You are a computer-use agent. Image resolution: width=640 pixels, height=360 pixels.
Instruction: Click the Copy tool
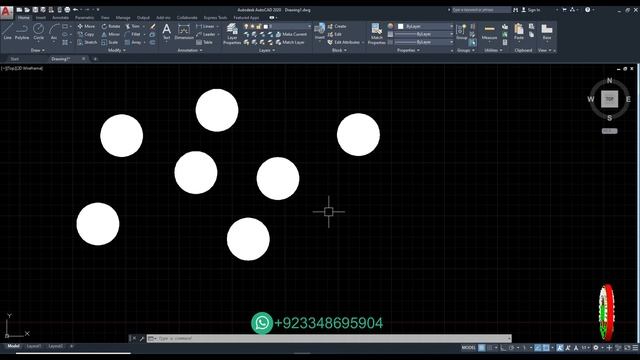tap(86, 34)
